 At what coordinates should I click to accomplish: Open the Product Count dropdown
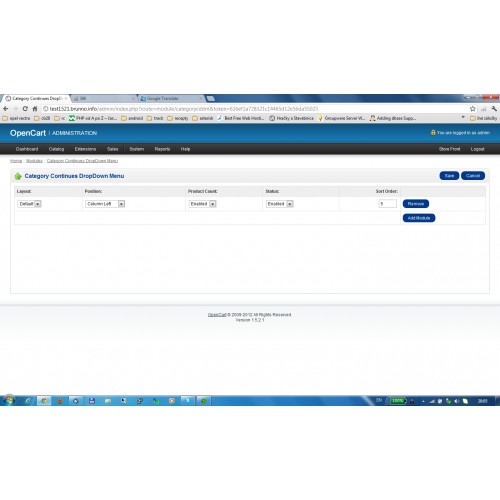coord(203,204)
